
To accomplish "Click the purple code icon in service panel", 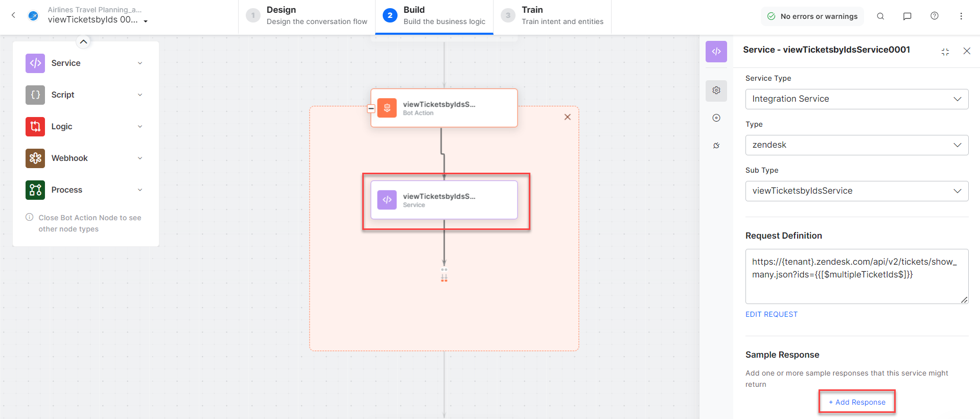I will click(716, 52).
